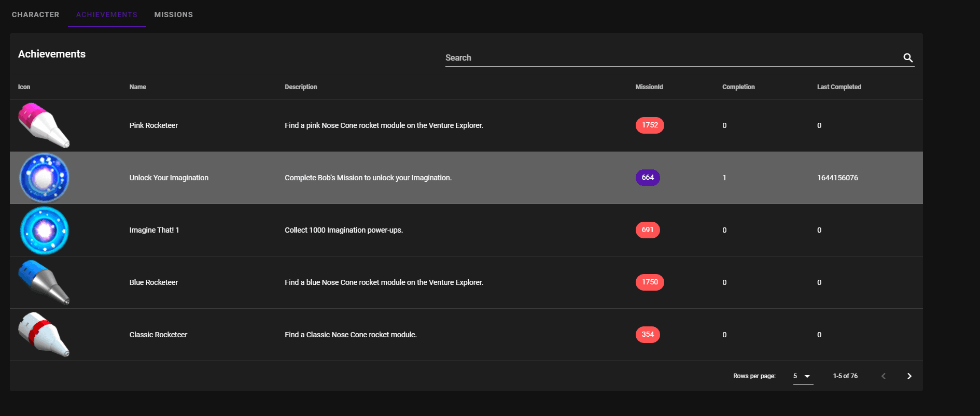The width and height of the screenshot is (980, 416).
Task: Click the blue Nose Cone description text
Action: pyautogui.click(x=384, y=282)
